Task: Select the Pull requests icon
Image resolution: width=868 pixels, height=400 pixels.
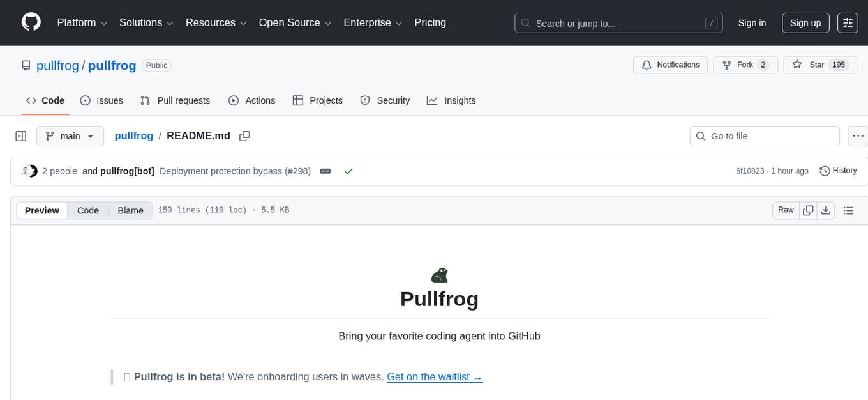Action: [145, 100]
